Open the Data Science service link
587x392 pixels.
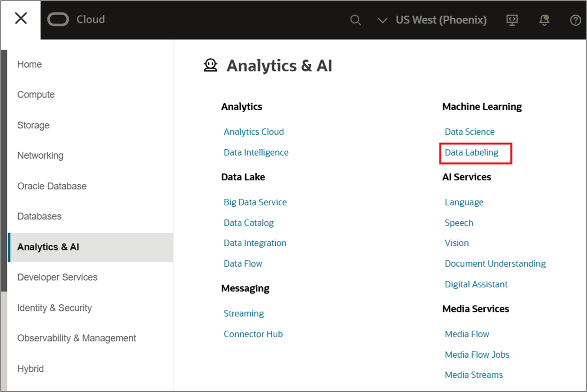pos(470,132)
